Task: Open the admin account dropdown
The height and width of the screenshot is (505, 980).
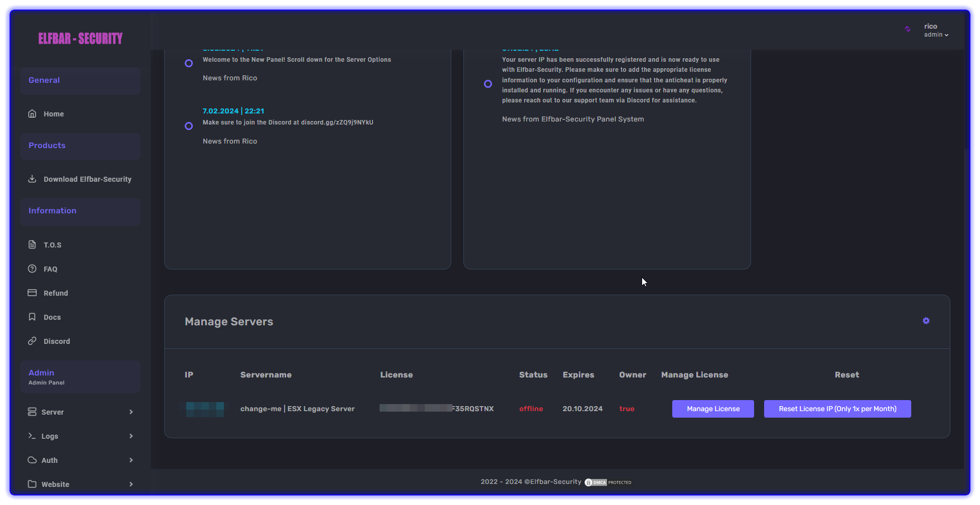Action: coord(936,34)
